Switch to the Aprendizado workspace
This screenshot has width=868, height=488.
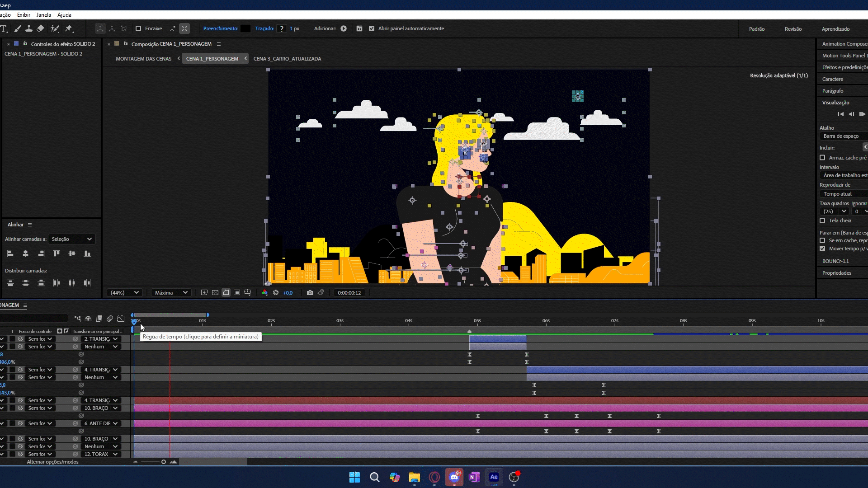835,29
